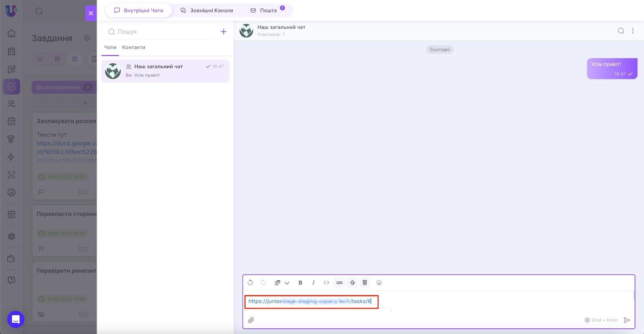This screenshot has height=334, width=644.
Task: Switch tasks to the list view
Action: pyautogui.click(x=40, y=59)
